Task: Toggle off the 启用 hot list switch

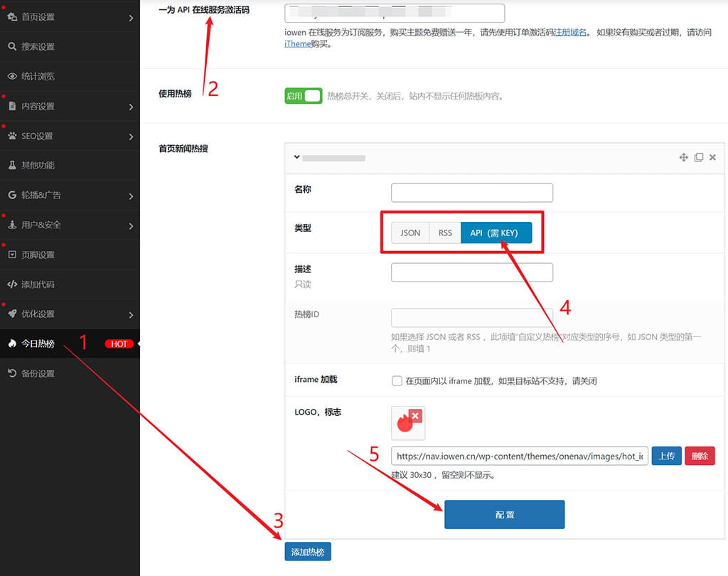Action: pyautogui.click(x=303, y=95)
